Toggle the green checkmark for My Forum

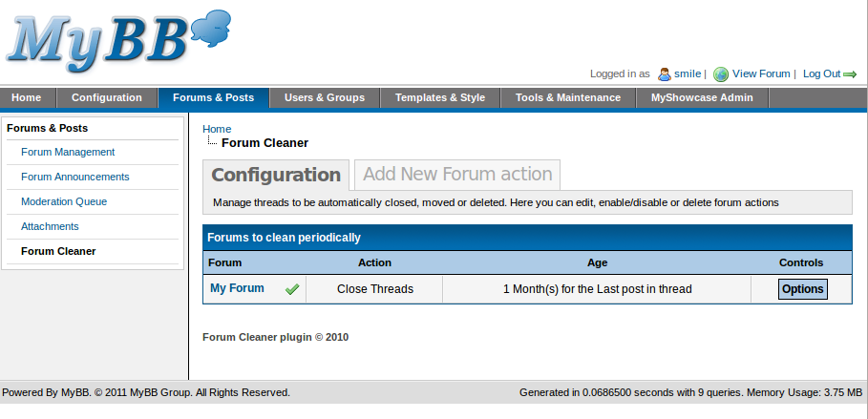coord(292,289)
